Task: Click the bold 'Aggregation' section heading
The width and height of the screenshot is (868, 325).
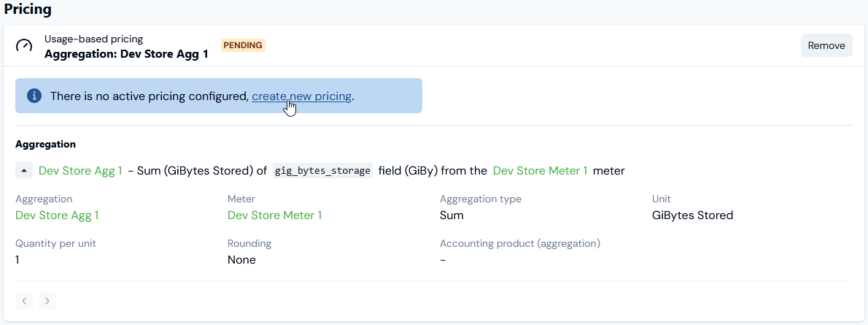Action: 45,144
